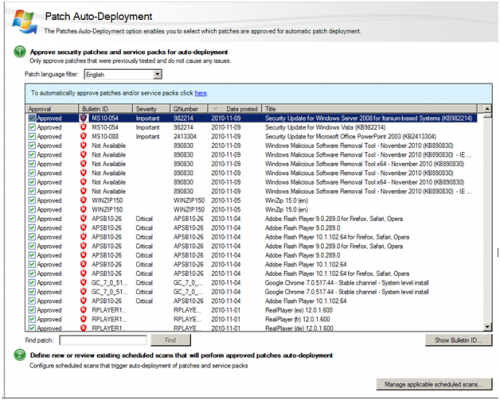Sort by Severity column header
Viewport: 500px width, 400px height.
151,109
